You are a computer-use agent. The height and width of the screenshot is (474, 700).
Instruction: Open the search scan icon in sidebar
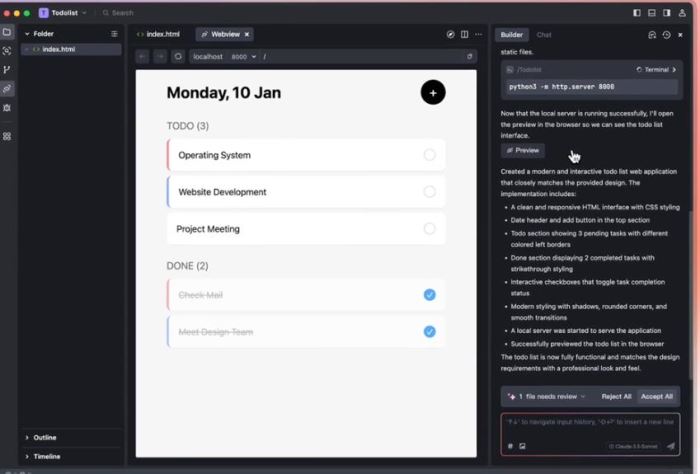pyautogui.click(x=7, y=51)
